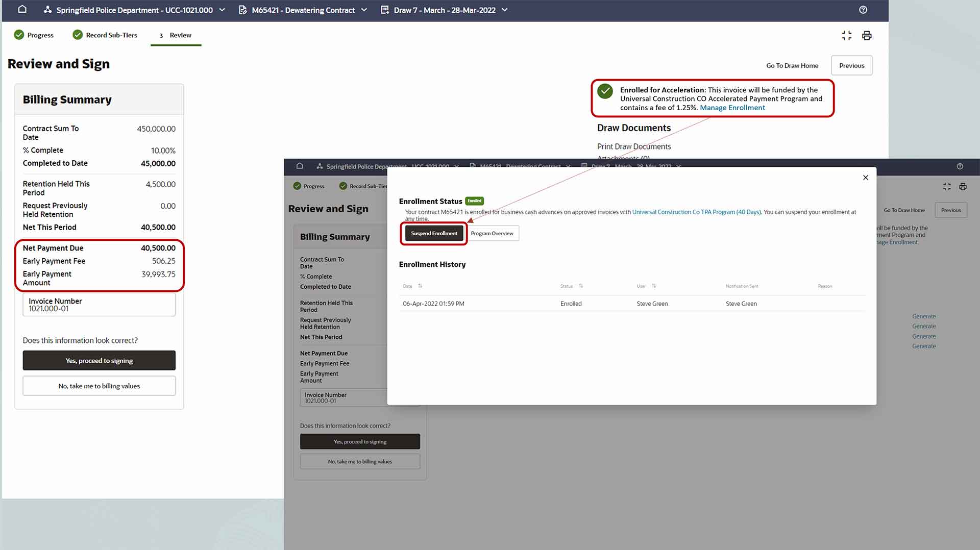The image size is (980, 550).
Task: Go to the Progress step tab
Action: coord(34,35)
